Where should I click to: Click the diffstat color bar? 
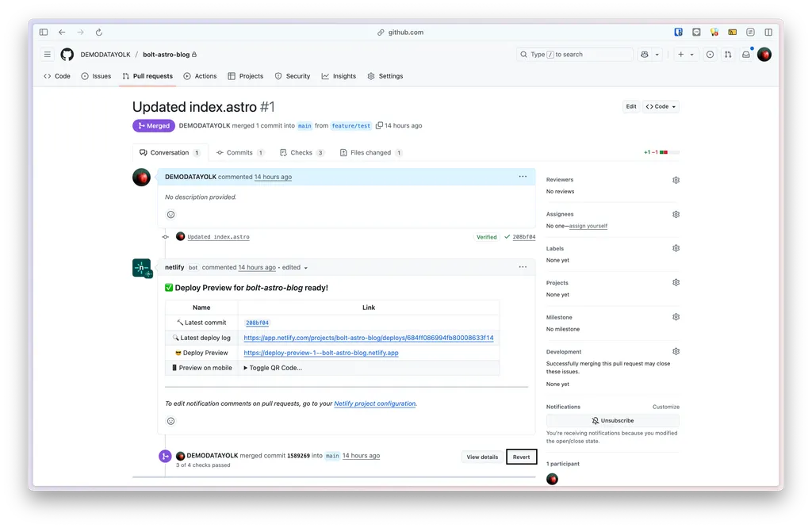[x=669, y=153]
